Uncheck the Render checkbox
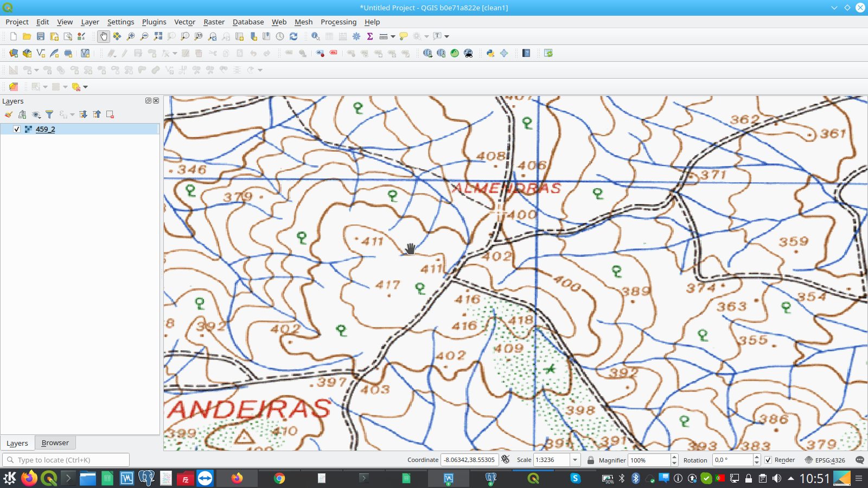This screenshot has height=488, width=868. [x=769, y=460]
